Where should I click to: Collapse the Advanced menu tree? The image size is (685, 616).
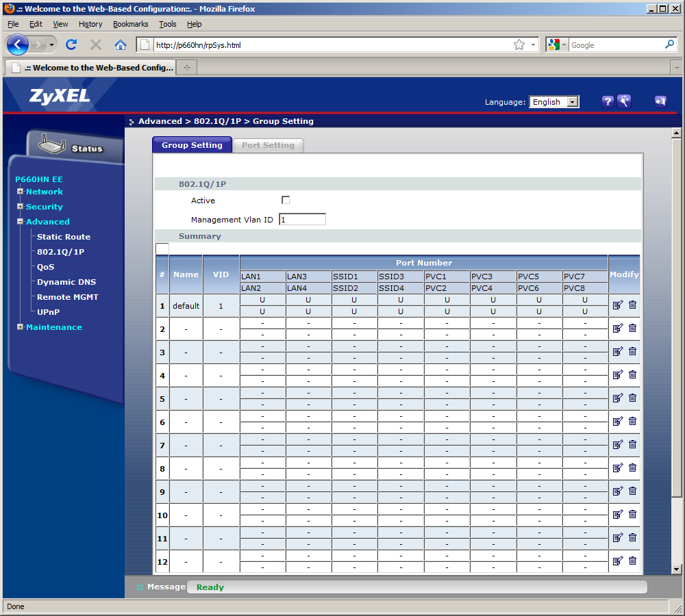[x=20, y=221]
